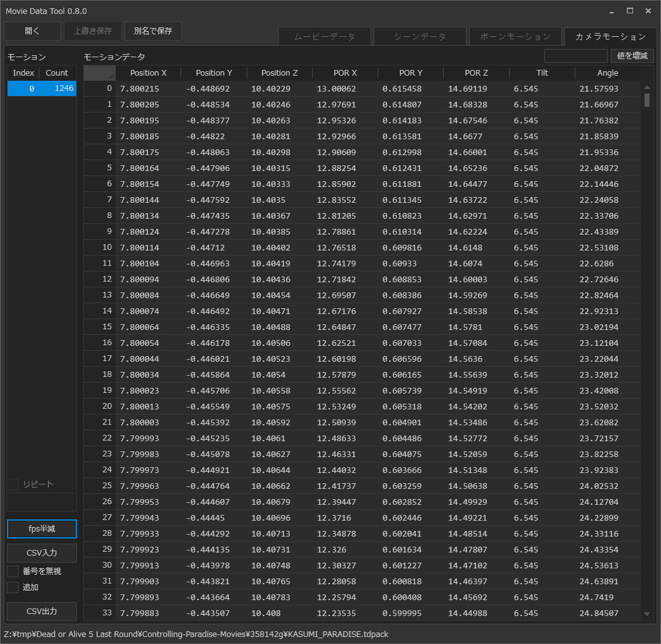
Task: Click the 開く (Open) button
Action: [32, 31]
